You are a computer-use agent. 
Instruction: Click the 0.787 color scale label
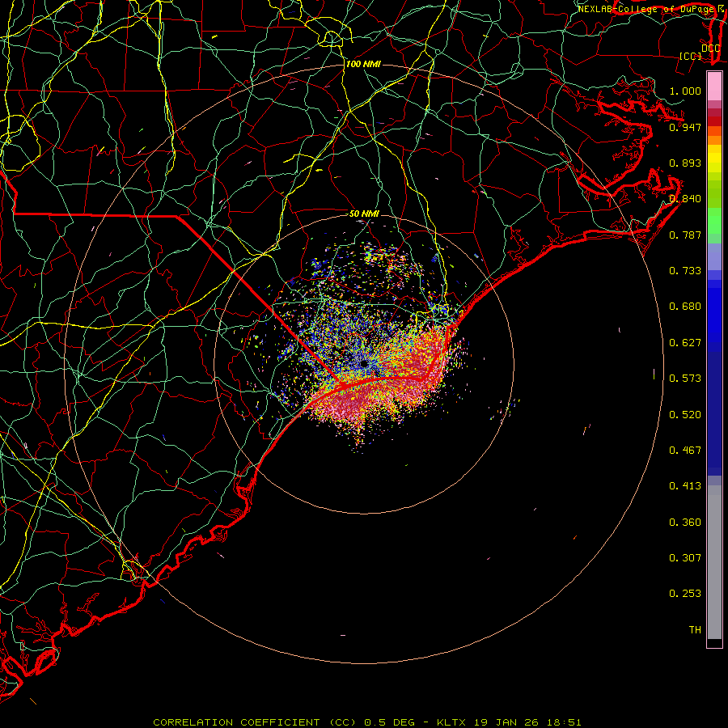pyautogui.click(x=685, y=235)
